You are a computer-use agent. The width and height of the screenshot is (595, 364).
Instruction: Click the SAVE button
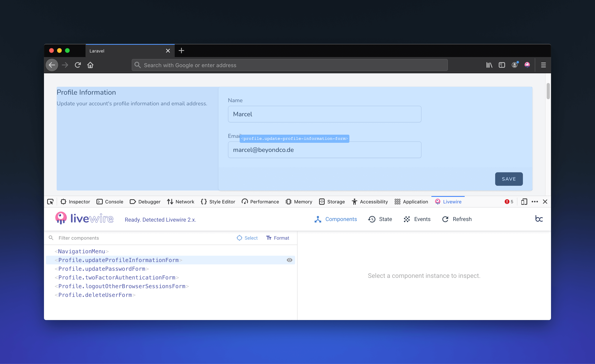coord(509,179)
